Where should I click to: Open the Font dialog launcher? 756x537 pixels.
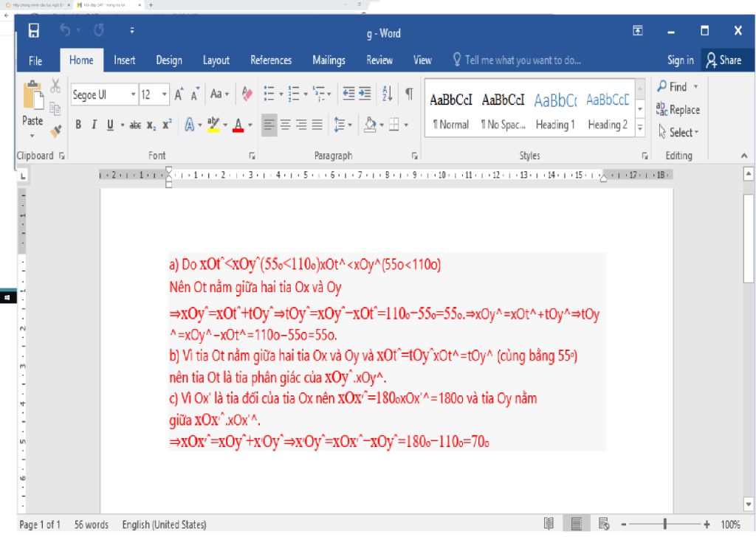(252, 156)
